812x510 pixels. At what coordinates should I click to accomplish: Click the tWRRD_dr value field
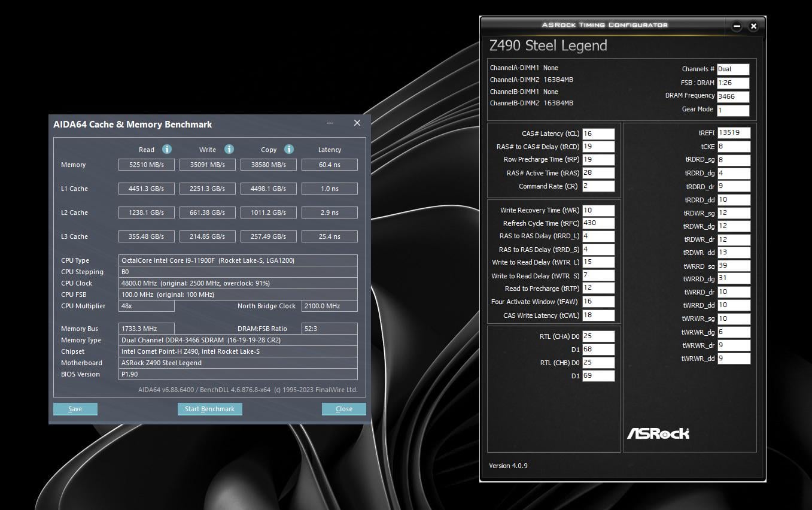[x=734, y=292]
